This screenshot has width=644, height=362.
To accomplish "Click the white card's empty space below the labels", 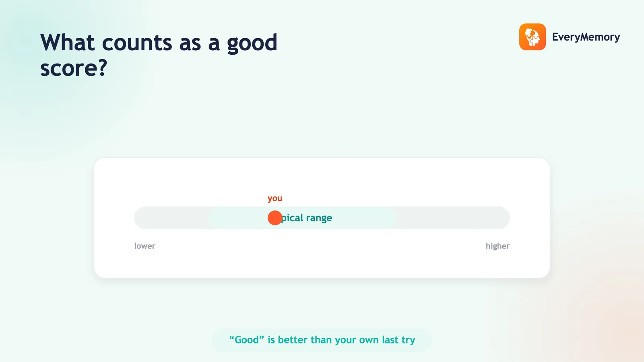I will 322,265.
